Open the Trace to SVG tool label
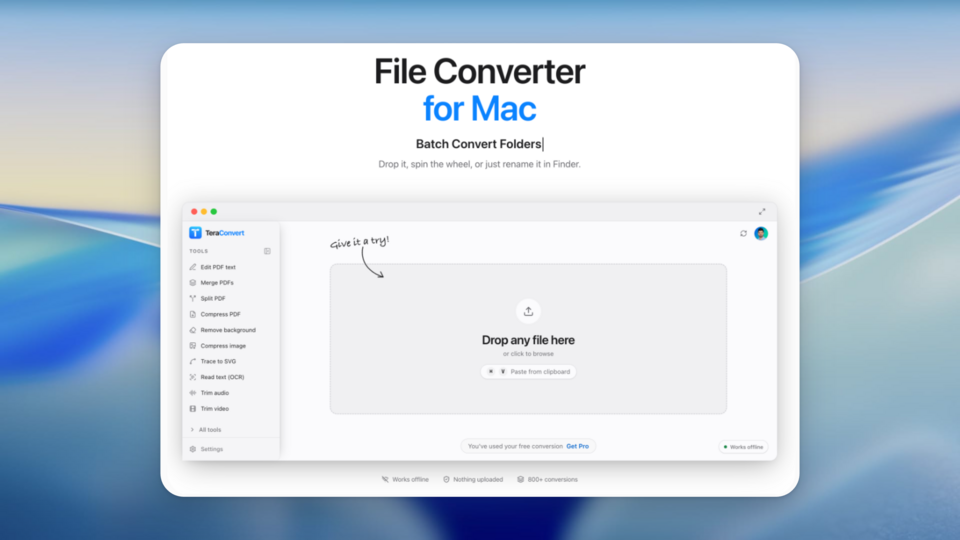The height and width of the screenshot is (540, 960). [218, 361]
